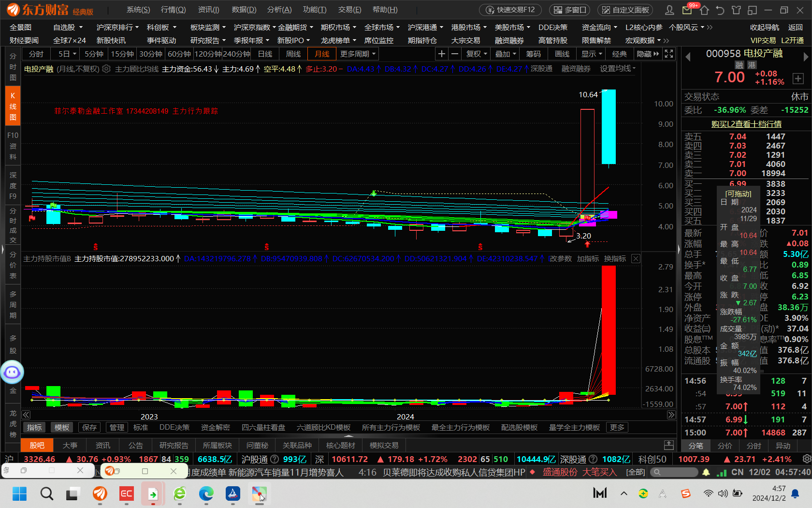Close the 主力持股市值 indicator panel
Viewport: 812px width, 508px height.
(636, 259)
